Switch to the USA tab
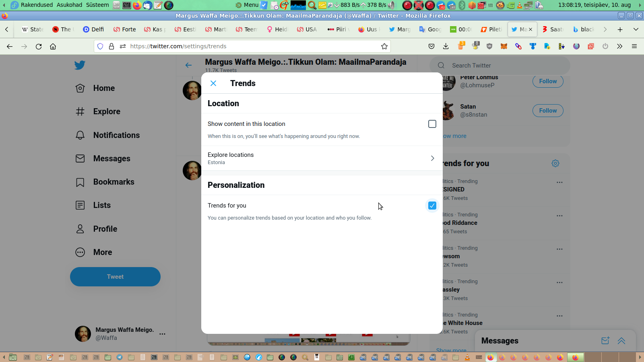644x362 pixels. (308, 29)
